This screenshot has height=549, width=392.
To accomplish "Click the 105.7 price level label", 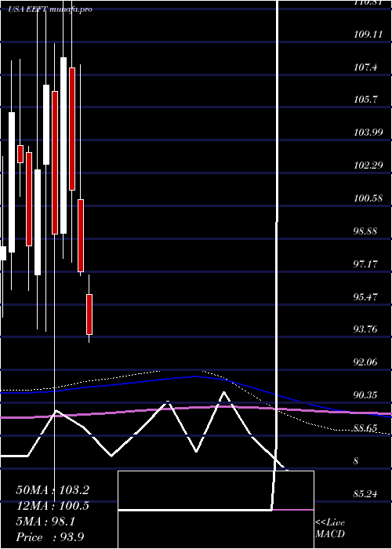I will [366, 100].
